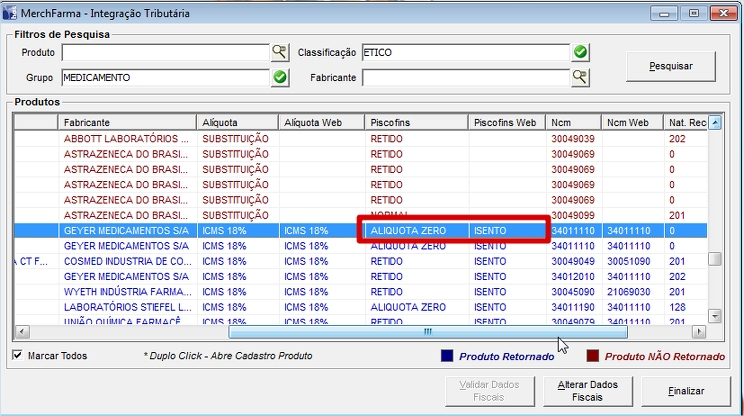Click the dark red Produto NÃO Retornado swatch
This screenshot has height=416, width=744.
tap(594, 356)
